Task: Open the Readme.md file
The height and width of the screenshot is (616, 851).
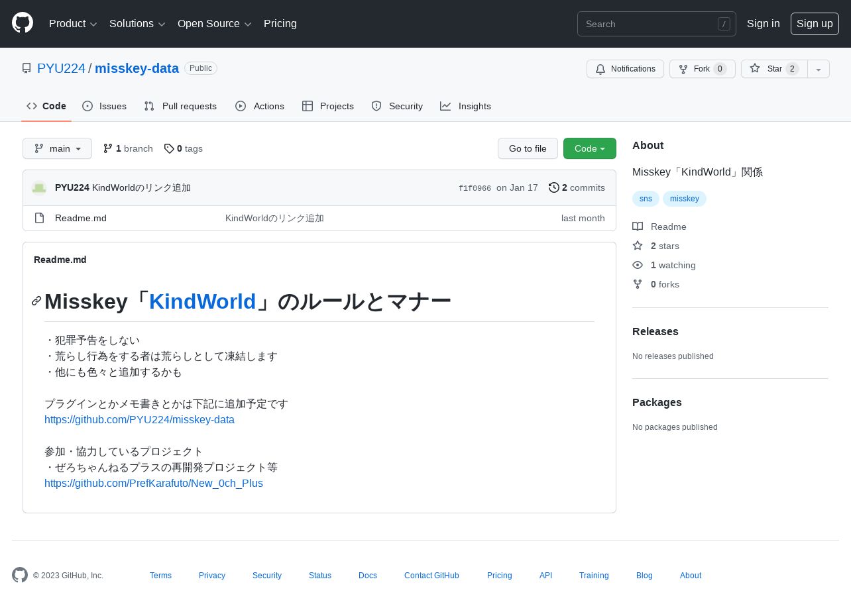Action: tap(81, 218)
